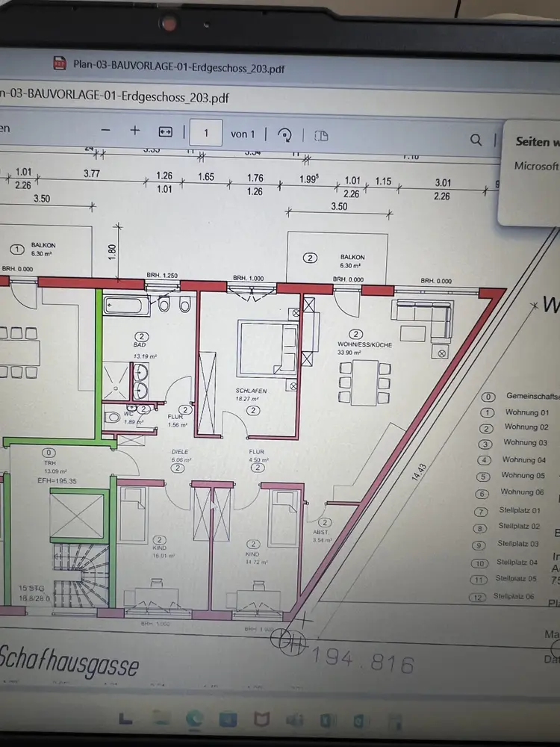Screen dimensions: 560x747
Task: Open the Edge browser taskbar icon
Action: pos(194,719)
